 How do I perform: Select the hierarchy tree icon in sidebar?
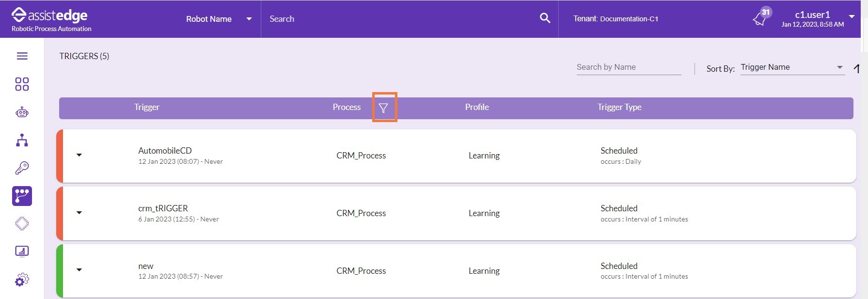[22, 141]
